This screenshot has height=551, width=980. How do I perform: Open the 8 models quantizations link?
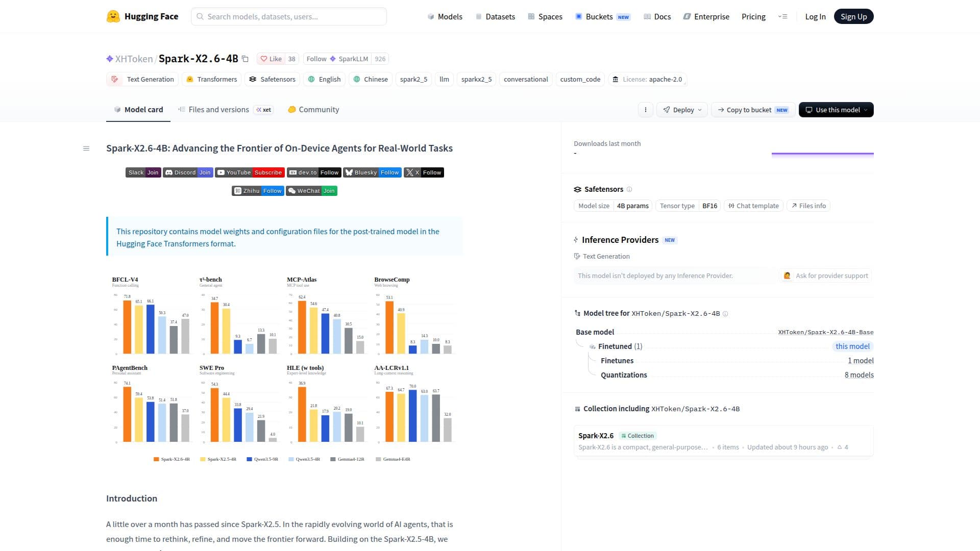tap(859, 375)
